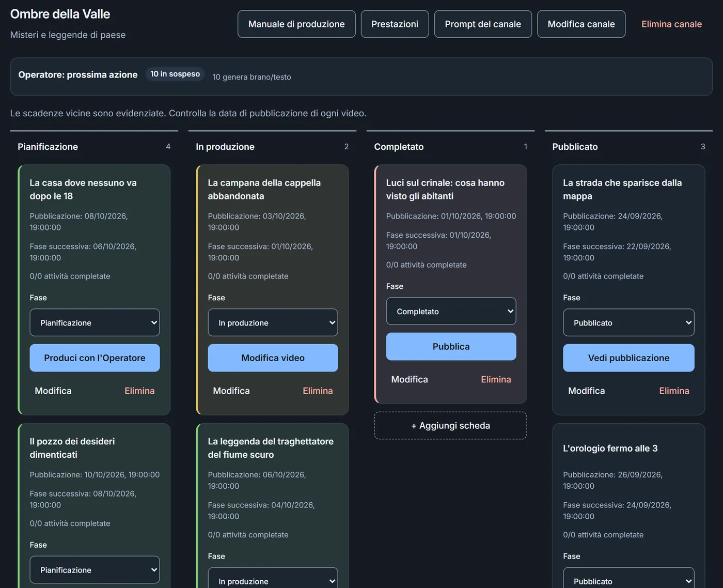Click title Luci sul crinale: cosa hanno visto

click(445, 190)
